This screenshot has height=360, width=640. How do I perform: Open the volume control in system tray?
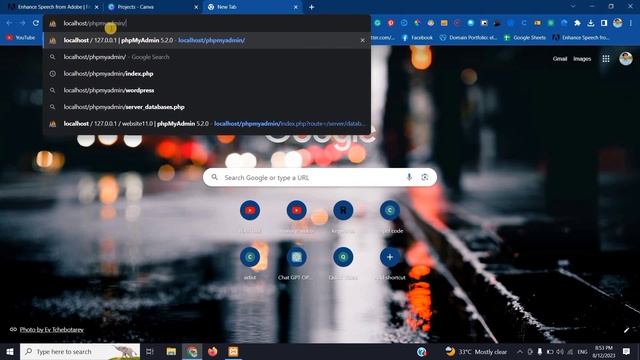pyautogui.click(x=560, y=351)
